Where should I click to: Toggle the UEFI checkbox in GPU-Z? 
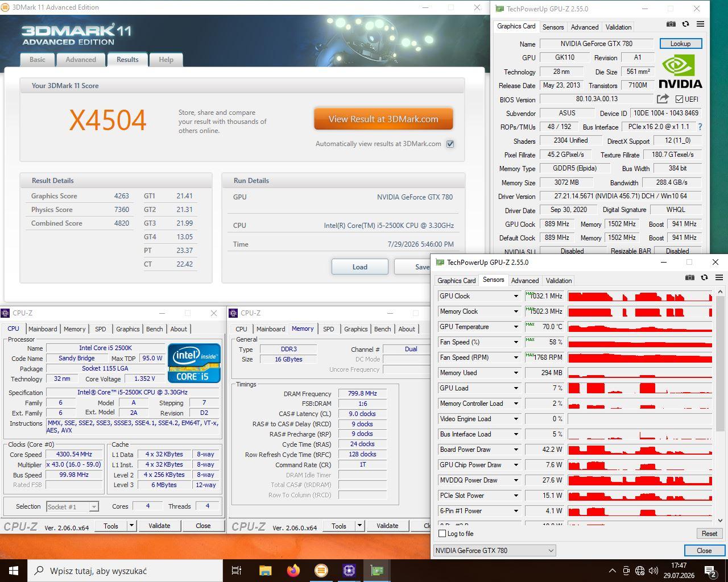679,99
